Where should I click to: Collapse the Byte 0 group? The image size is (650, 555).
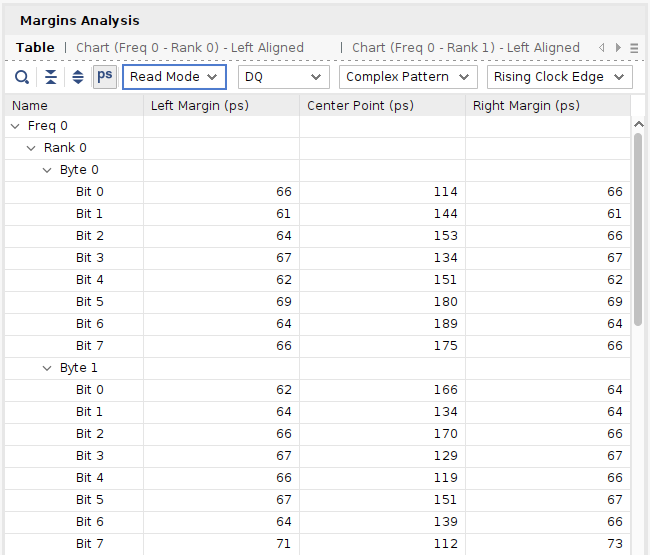[47, 170]
